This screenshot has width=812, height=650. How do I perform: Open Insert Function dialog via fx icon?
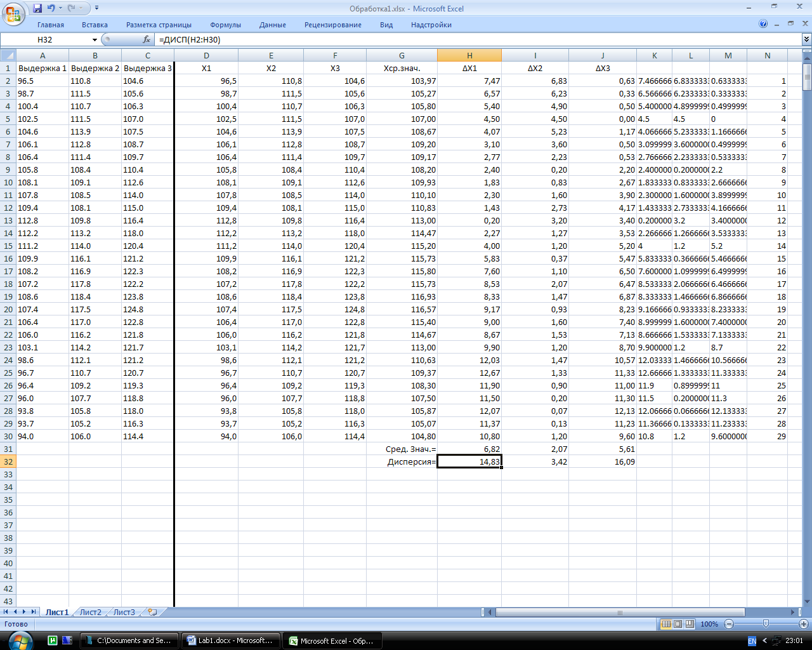coord(147,39)
